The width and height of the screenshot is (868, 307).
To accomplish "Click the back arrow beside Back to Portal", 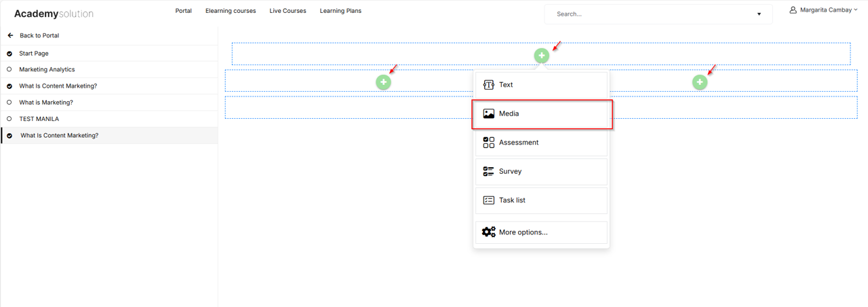I will (x=10, y=35).
